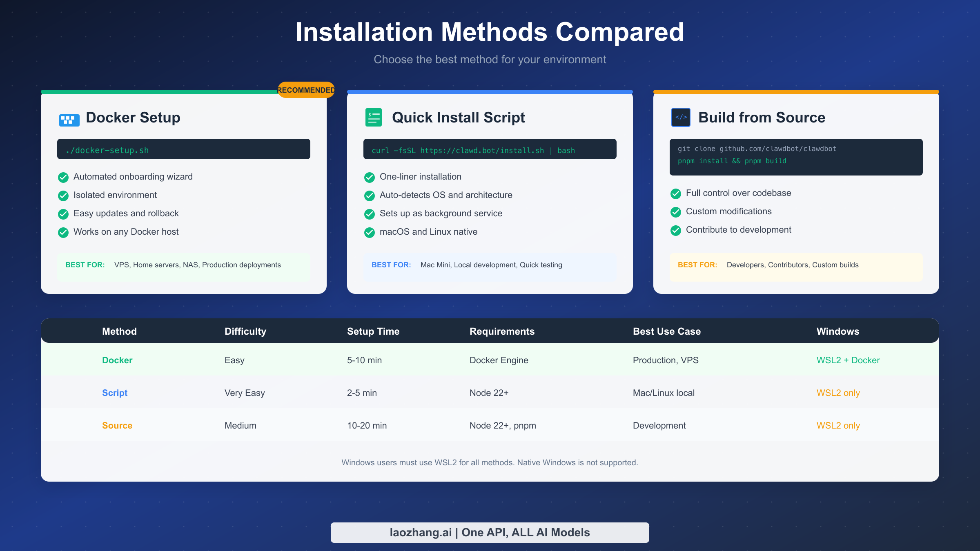This screenshot has height=551, width=980.
Task: Click the Docker whale icon on Docker Setup card
Action: 69,119
